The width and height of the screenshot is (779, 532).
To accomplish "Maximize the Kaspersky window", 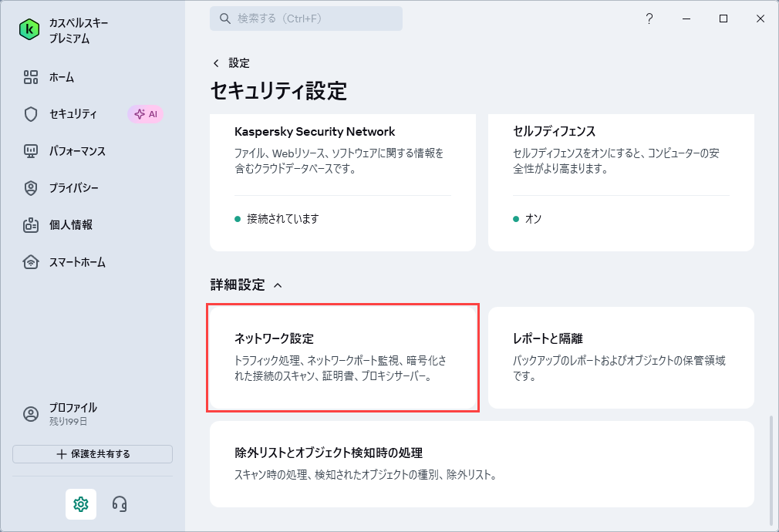I will coord(723,19).
